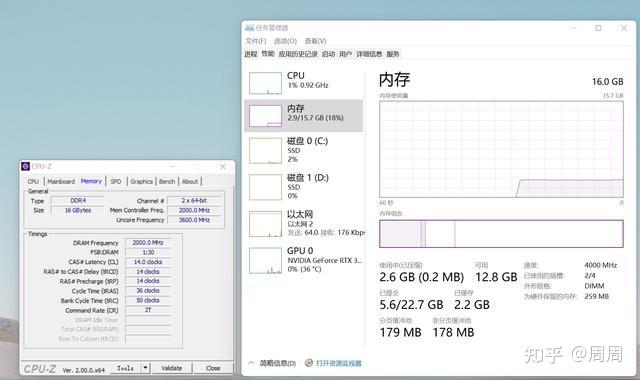Viewport: 640px width, 380px height.
Task: Maximize the Task Manager window
Action: pos(598,28)
